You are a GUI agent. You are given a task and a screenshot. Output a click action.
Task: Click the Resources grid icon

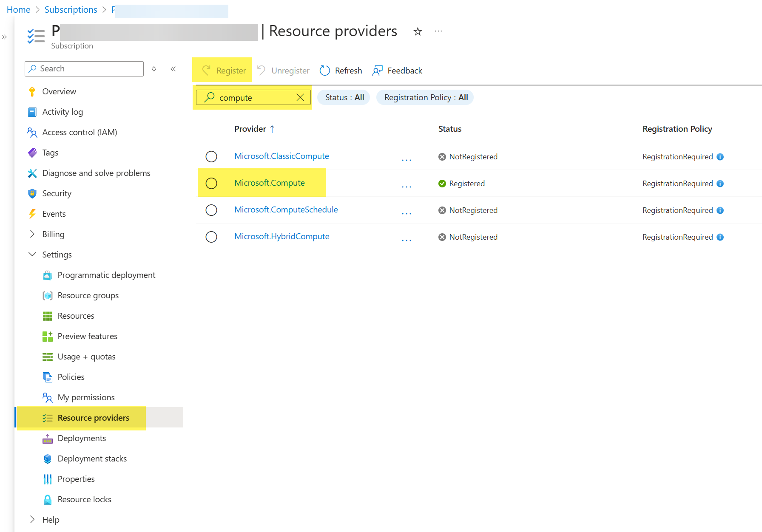pos(48,316)
